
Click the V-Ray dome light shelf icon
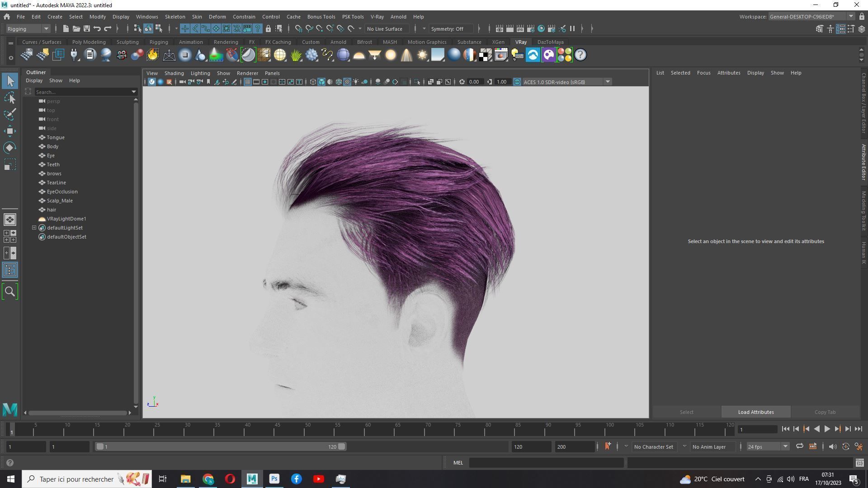359,55
